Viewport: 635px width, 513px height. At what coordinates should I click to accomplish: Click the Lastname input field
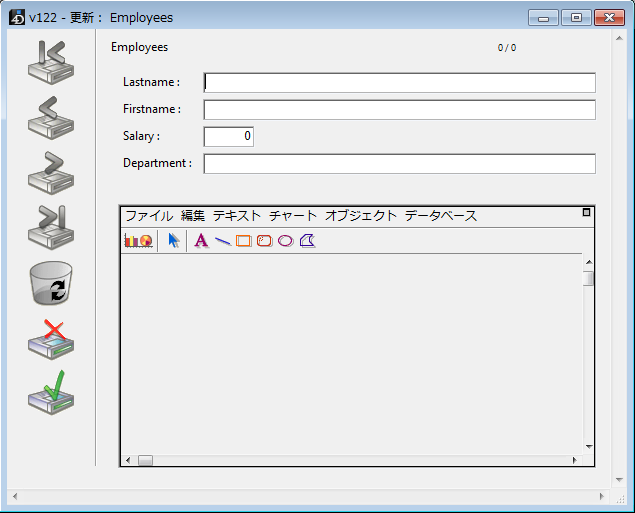(x=399, y=83)
